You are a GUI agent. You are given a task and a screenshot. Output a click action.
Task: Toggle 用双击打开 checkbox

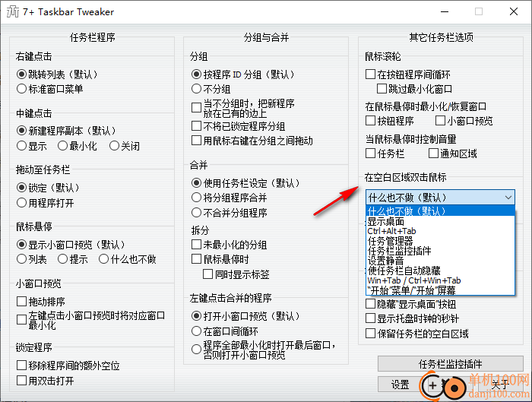pos(22,380)
